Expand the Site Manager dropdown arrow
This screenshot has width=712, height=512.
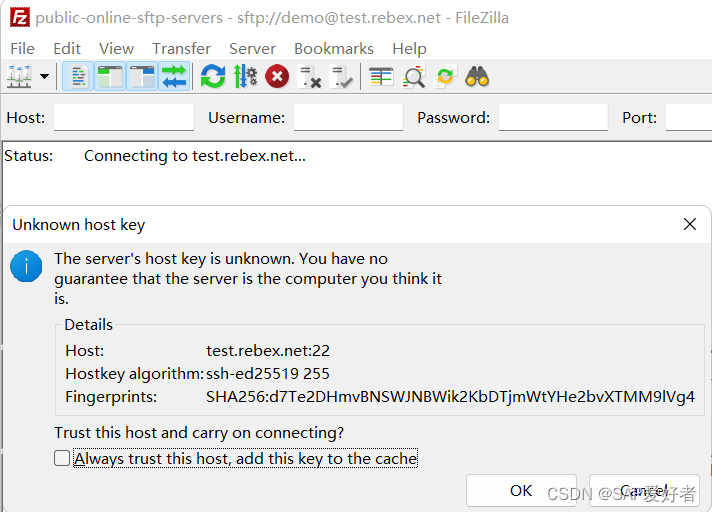coord(44,76)
